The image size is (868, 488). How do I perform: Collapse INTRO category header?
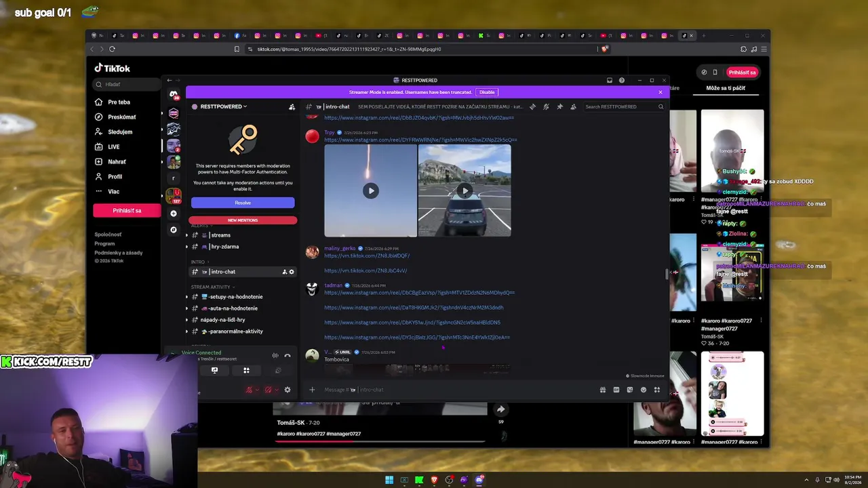point(199,262)
